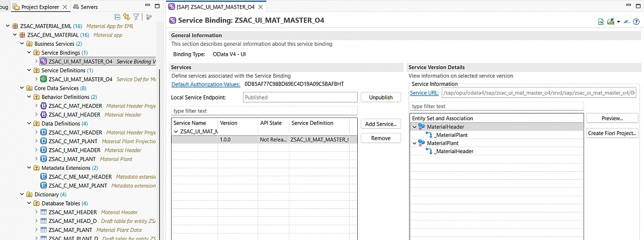Collapse the Dictionary folder
Viewport: 644px width, 240px height.
click(x=22, y=194)
